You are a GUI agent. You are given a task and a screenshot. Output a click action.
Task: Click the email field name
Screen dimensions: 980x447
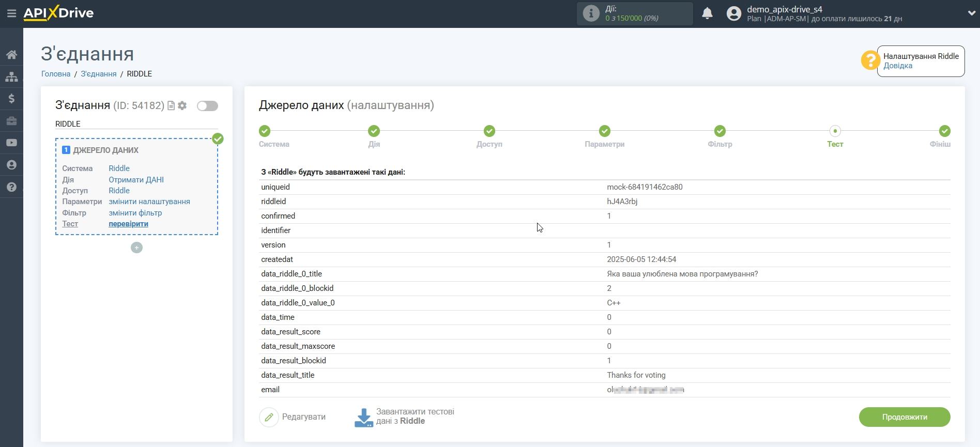[x=270, y=390]
